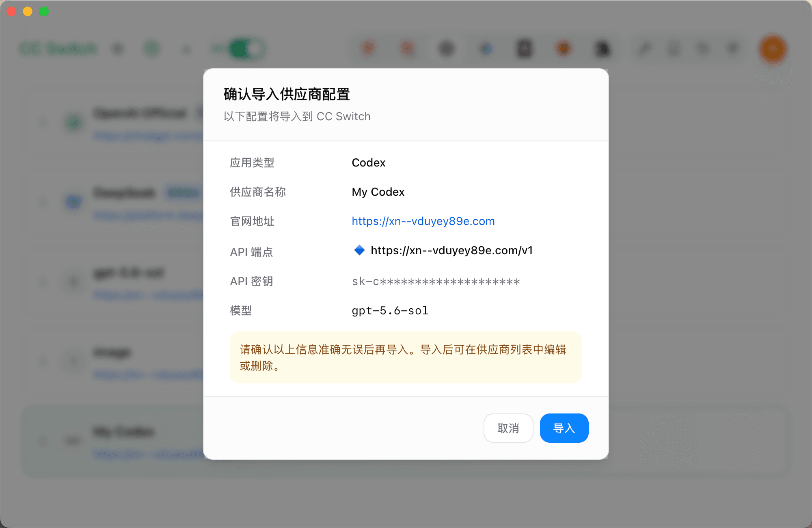Click the API 密钥 label
Image resolution: width=812 pixels, height=528 pixels.
(251, 281)
